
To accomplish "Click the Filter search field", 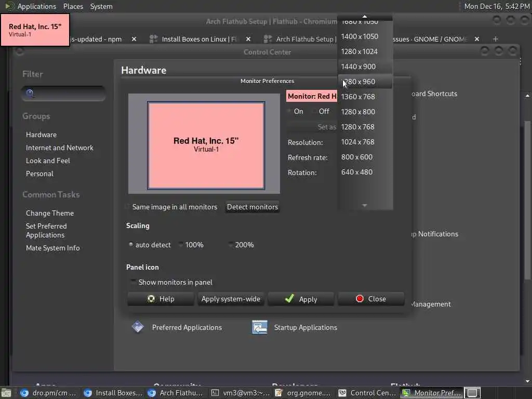I will tap(63, 94).
